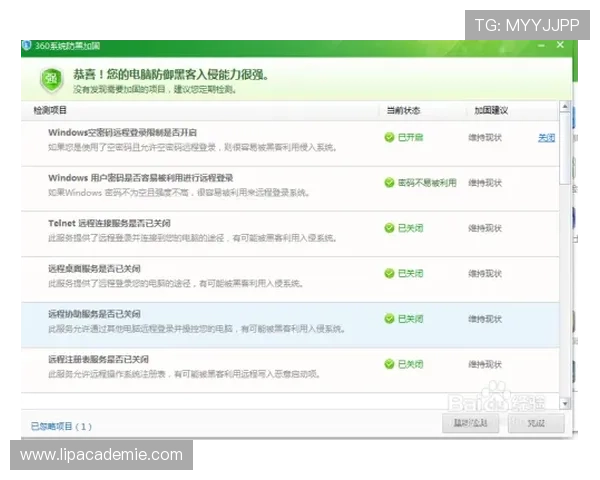This screenshot has height=480, width=600.
Task: Click 维持现状 in the Windows 用户密码 row
Action: coord(485,183)
